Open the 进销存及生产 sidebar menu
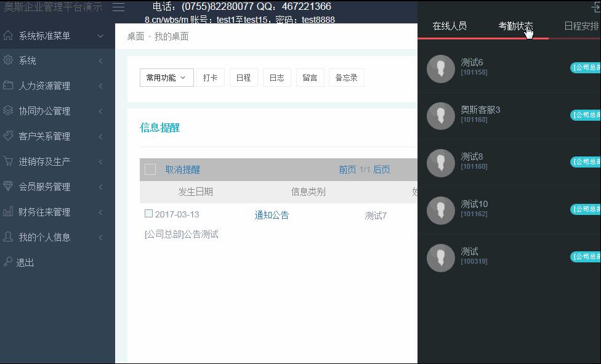The width and height of the screenshot is (601, 364). tap(57, 162)
